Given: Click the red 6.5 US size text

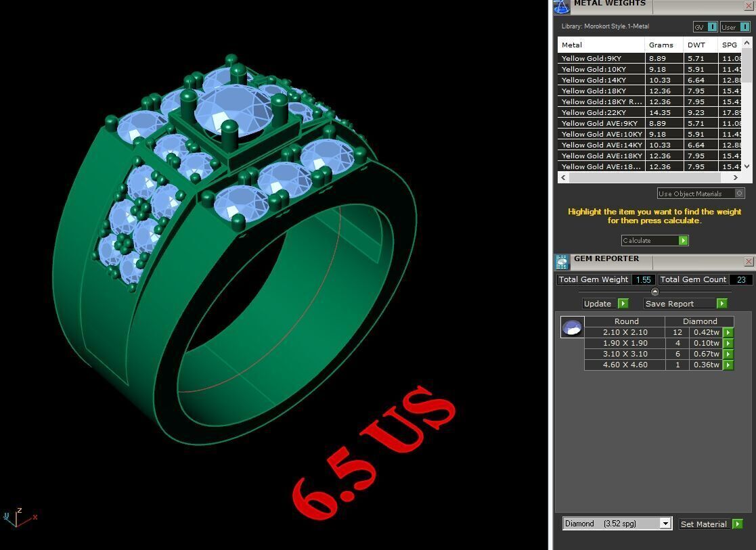Looking at the screenshot, I should coord(375,454).
